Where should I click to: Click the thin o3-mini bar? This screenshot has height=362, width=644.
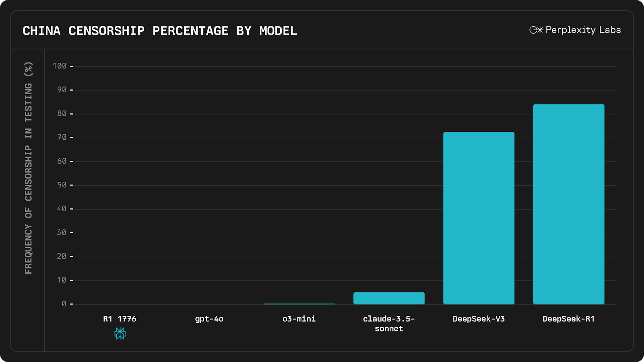[x=299, y=304]
